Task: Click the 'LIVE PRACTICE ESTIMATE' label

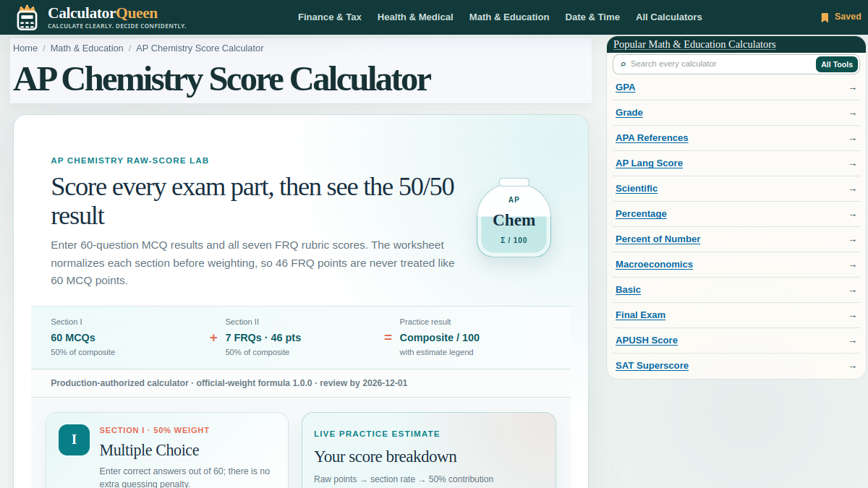Action: 377,434
